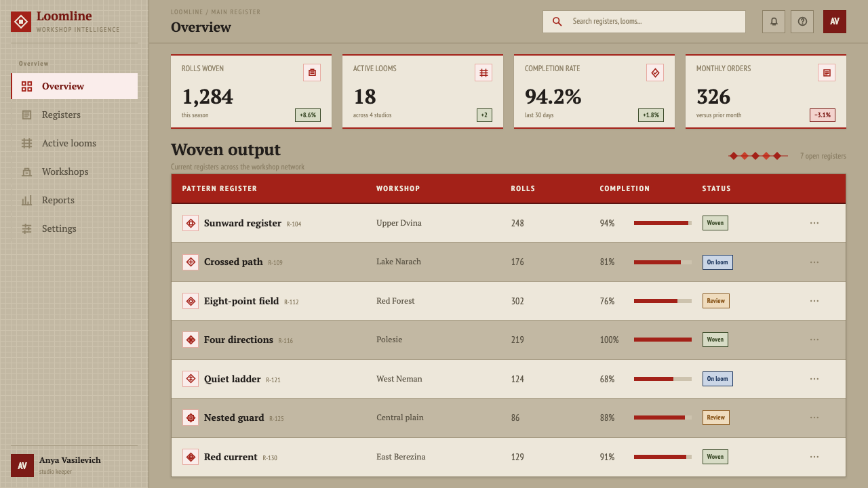This screenshot has height=488, width=868.
Task: Click the search registers input field
Action: (x=644, y=22)
